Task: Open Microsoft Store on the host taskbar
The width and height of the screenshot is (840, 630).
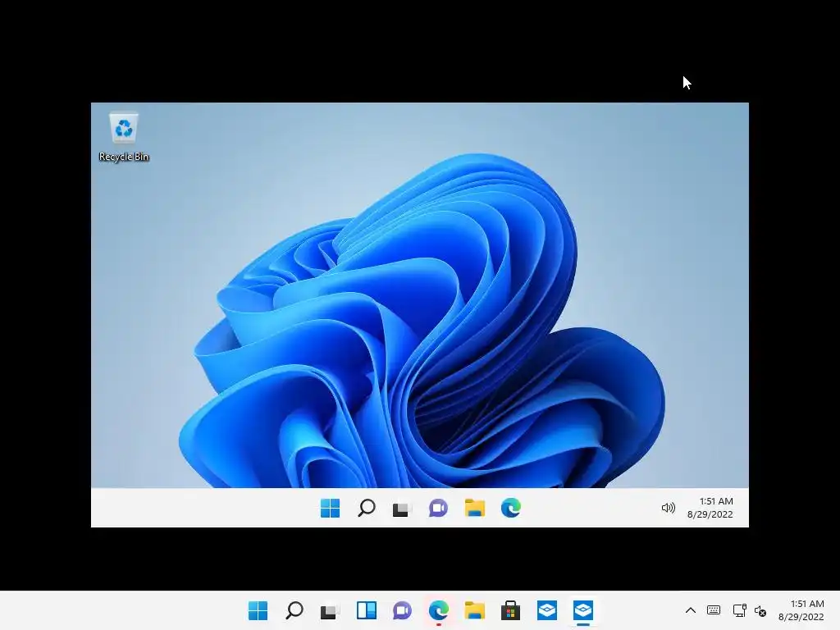Action: pyautogui.click(x=510, y=610)
